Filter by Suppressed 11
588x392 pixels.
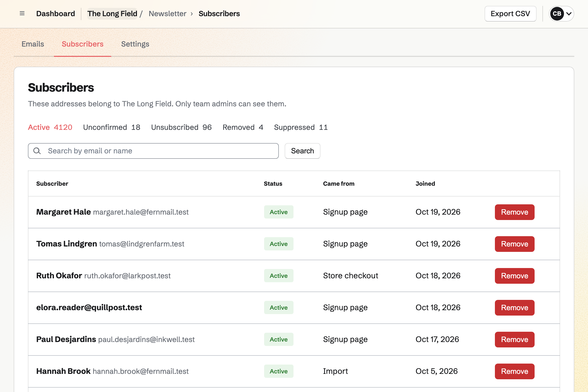pos(301,127)
